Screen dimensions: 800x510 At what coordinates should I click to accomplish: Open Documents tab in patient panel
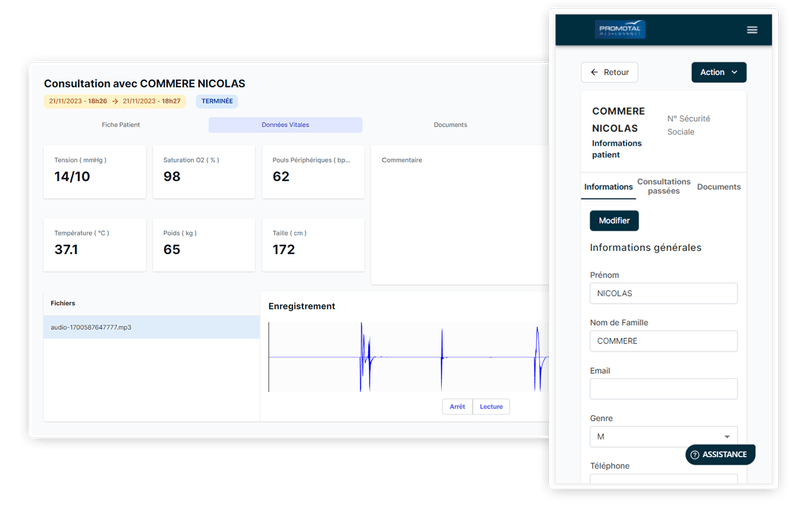pyautogui.click(x=719, y=187)
